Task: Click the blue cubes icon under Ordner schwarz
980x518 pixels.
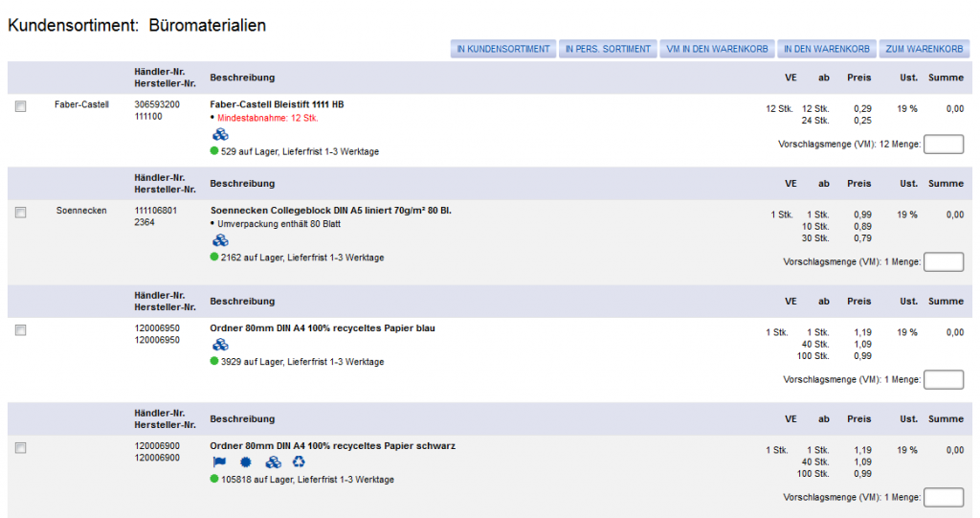Action: pyautogui.click(x=273, y=462)
